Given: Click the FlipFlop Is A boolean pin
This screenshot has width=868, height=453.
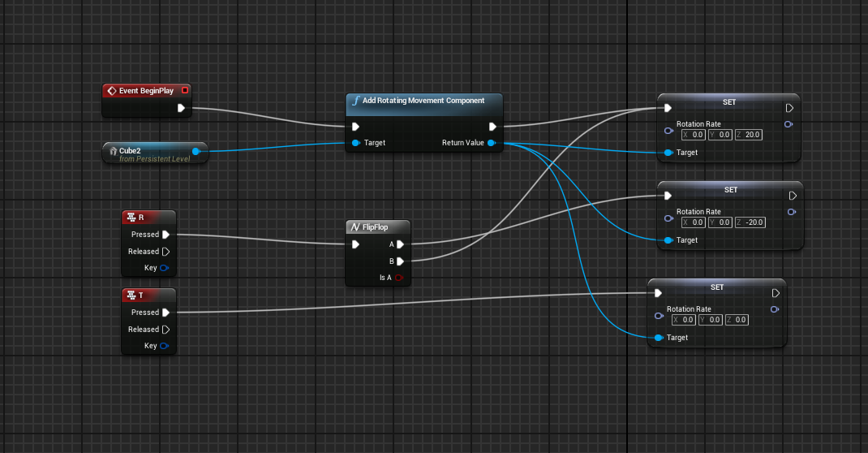Looking at the screenshot, I should 398,278.
